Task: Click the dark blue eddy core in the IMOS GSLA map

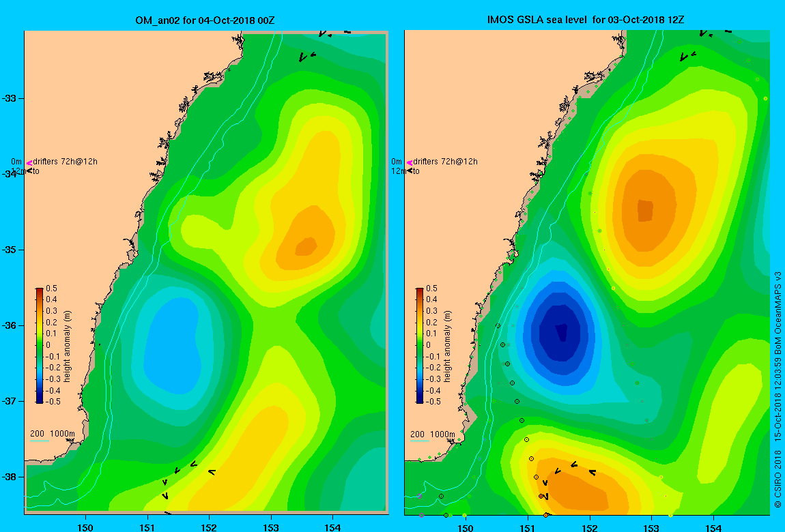Action: tap(560, 332)
